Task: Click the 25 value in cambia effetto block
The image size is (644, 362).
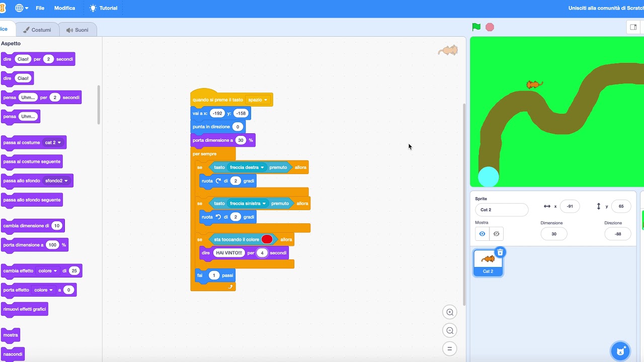Action: click(74, 271)
